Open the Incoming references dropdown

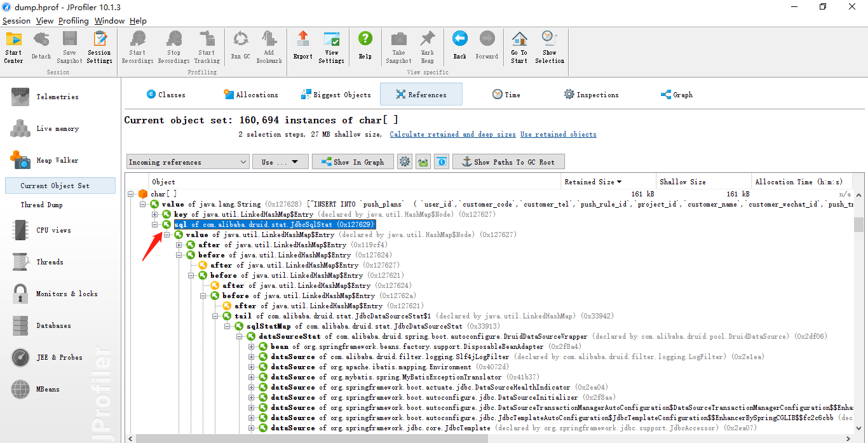point(187,161)
